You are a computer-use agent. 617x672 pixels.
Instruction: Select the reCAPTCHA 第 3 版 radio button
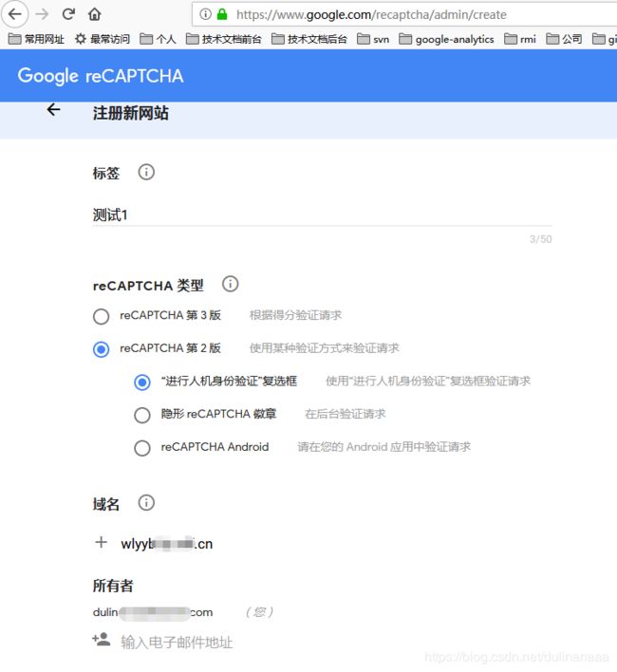click(x=102, y=316)
